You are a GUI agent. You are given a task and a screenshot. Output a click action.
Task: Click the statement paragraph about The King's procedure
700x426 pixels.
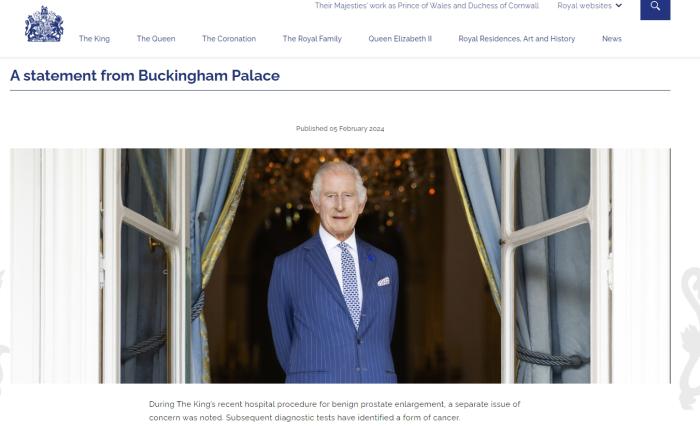(334, 411)
